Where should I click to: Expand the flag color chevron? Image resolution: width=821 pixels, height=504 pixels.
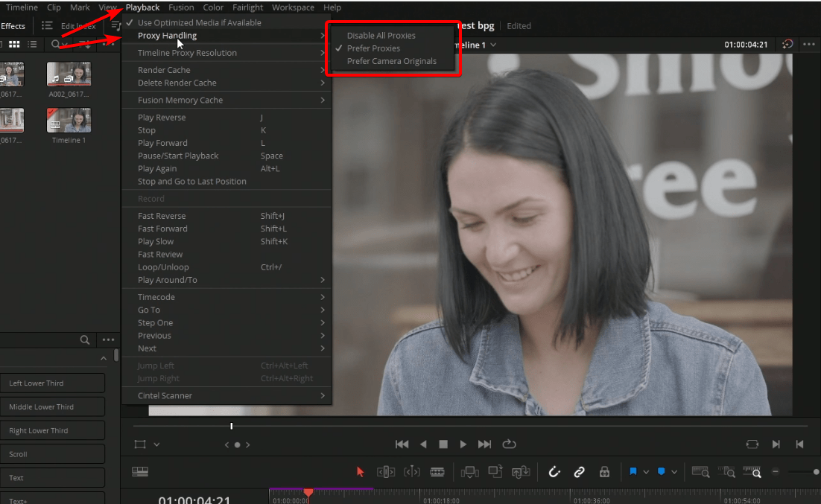645,472
